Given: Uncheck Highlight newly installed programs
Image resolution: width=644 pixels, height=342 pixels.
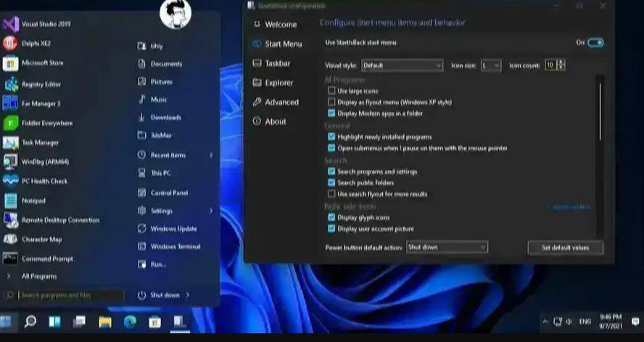Looking at the screenshot, I should (331, 137).
